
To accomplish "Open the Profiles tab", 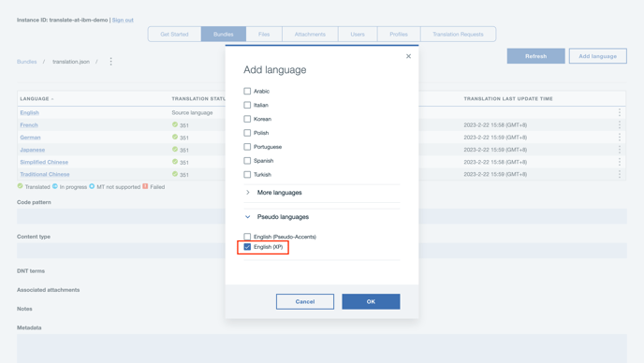I will pos(399,34).
